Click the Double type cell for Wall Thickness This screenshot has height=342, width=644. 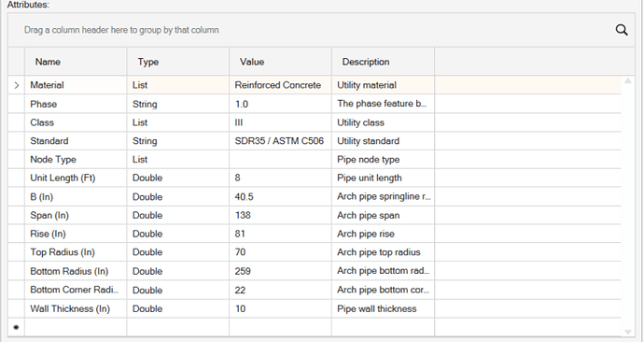178,308
